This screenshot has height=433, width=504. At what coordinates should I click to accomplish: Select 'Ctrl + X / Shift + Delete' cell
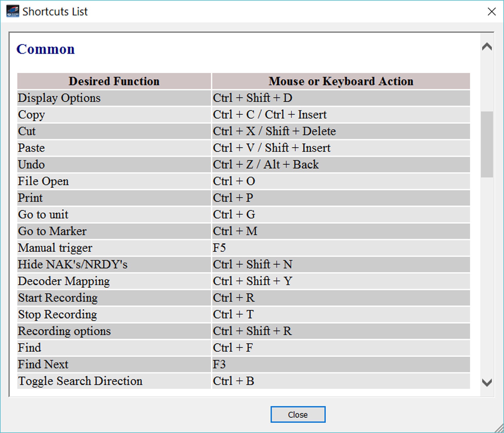341,131
